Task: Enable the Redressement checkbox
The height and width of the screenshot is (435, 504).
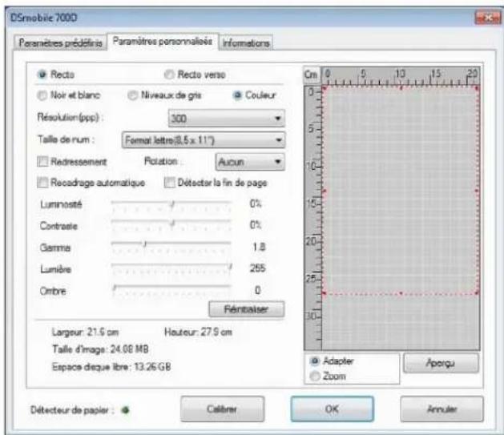Action: 42,161
